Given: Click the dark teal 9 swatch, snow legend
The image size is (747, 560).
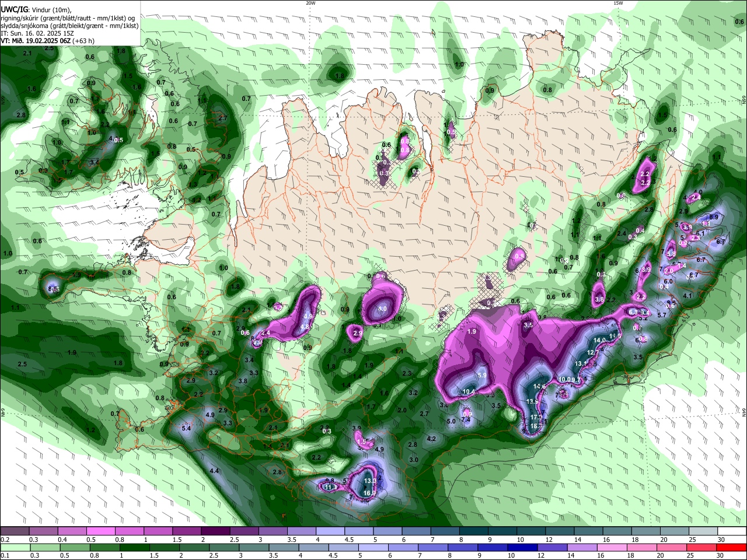Looking at the screenshot, I should click(x=502, y=531).
